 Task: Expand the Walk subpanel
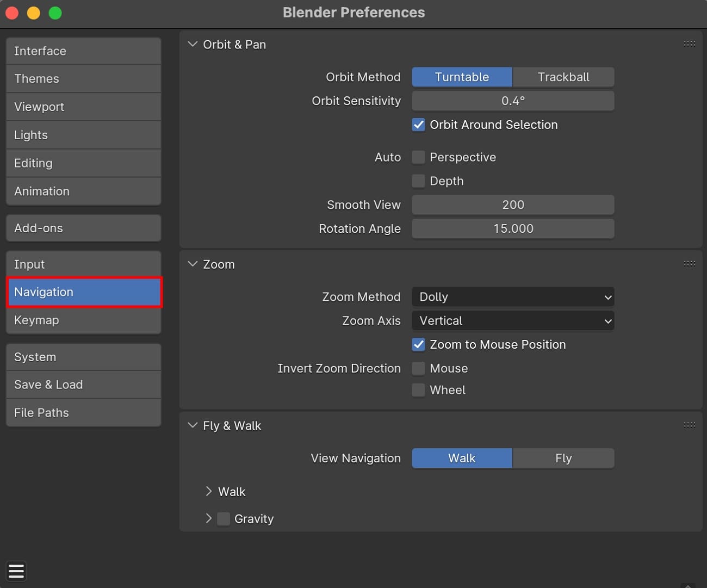pyautogui.click(x=209, y=492)
